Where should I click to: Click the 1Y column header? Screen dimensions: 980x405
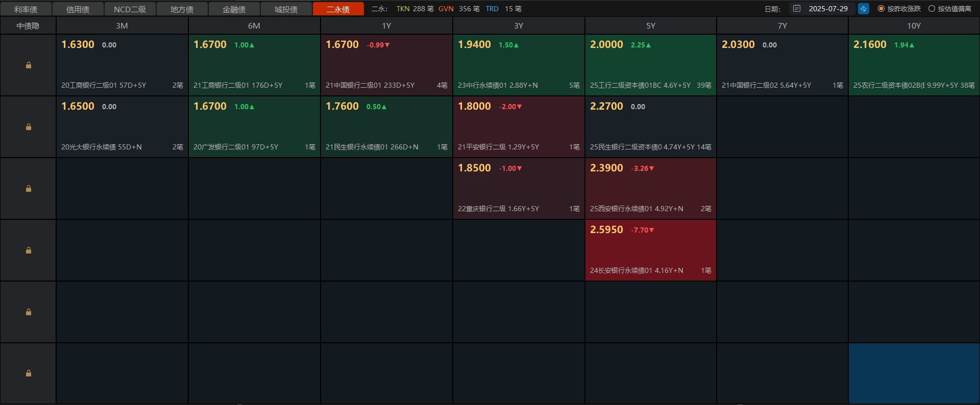[386, 26]
